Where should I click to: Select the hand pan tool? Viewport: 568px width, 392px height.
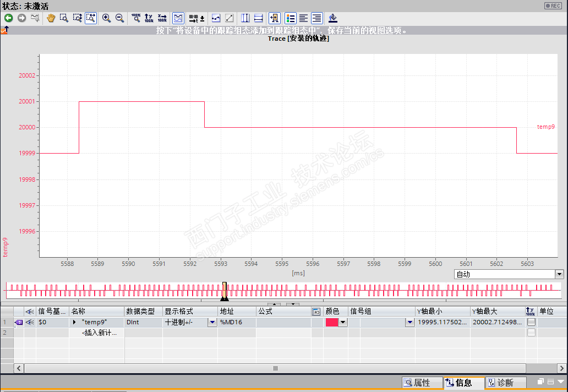(x=51, y=18)
